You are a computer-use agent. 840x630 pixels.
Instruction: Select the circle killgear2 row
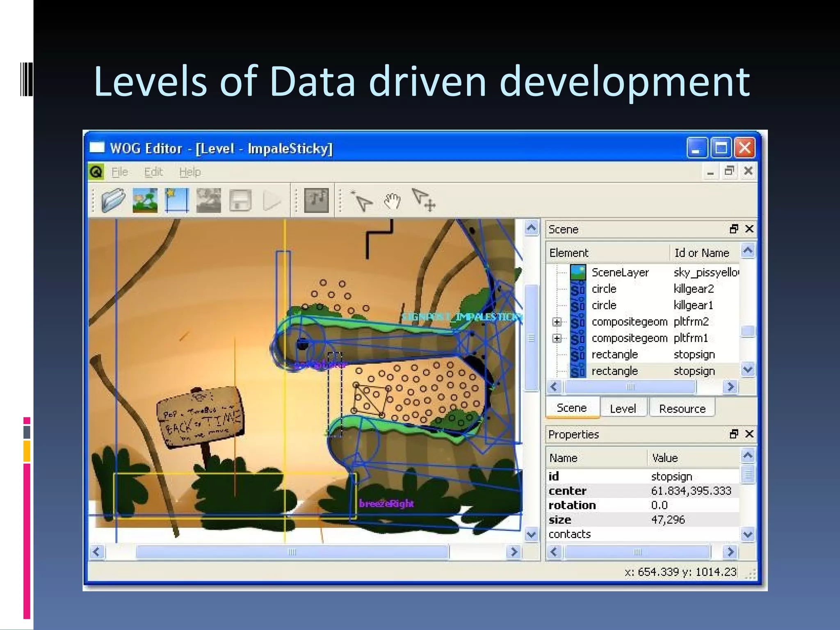[x=643, y=289]
